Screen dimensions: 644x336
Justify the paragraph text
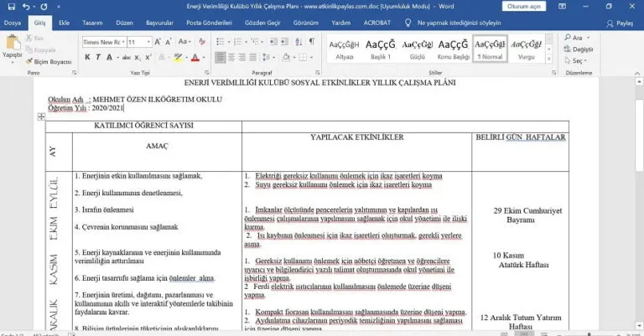click(252, 58)
